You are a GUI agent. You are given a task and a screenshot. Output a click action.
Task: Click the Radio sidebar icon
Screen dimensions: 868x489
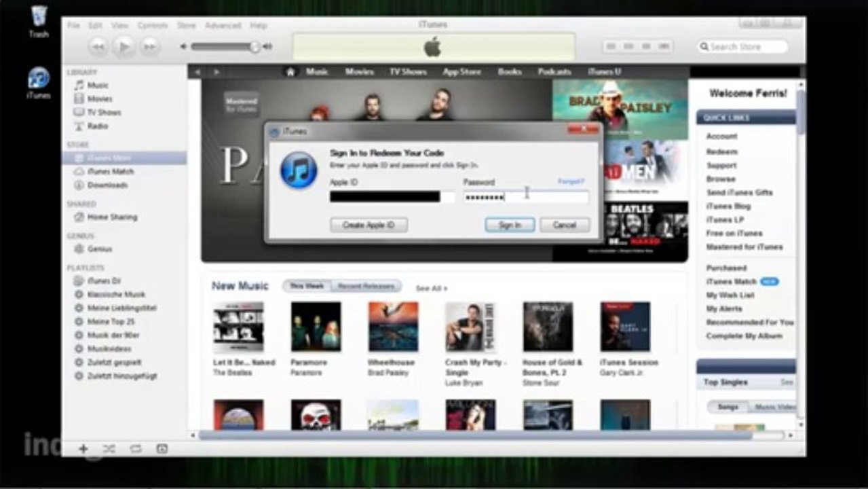point(79,126)
